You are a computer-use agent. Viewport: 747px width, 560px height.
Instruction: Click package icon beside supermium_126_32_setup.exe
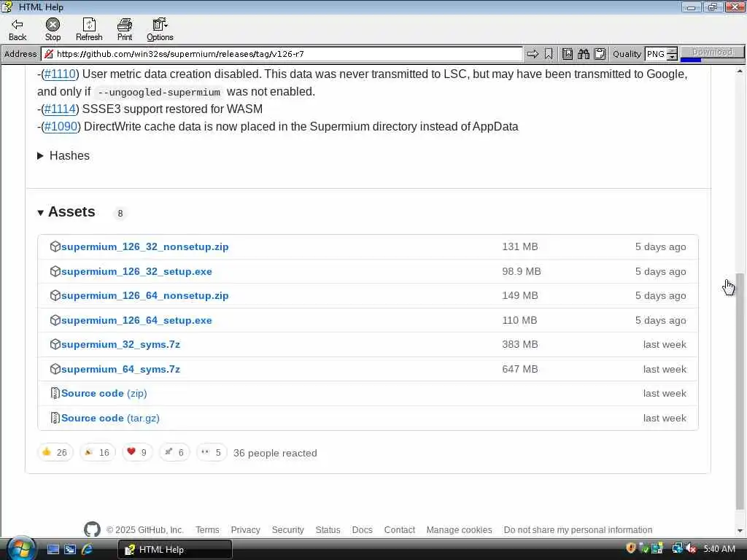tap(55, 271)
